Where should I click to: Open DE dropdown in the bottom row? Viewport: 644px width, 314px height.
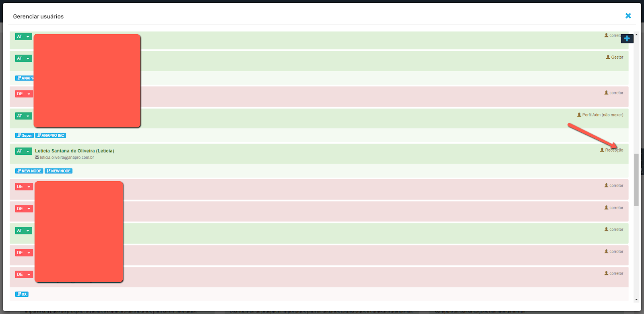[x=24, y=275]
